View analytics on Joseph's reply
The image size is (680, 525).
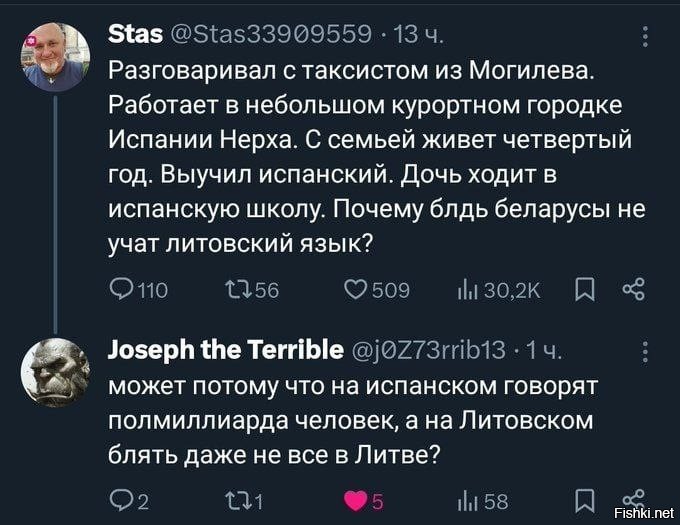470,502
